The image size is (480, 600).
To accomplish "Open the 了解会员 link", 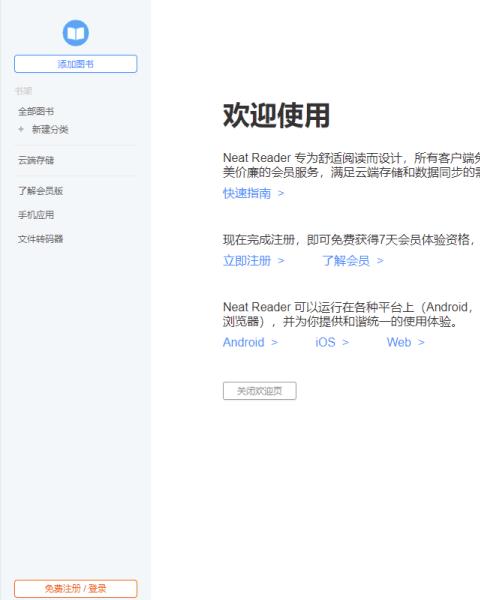I will click(353, 261).
